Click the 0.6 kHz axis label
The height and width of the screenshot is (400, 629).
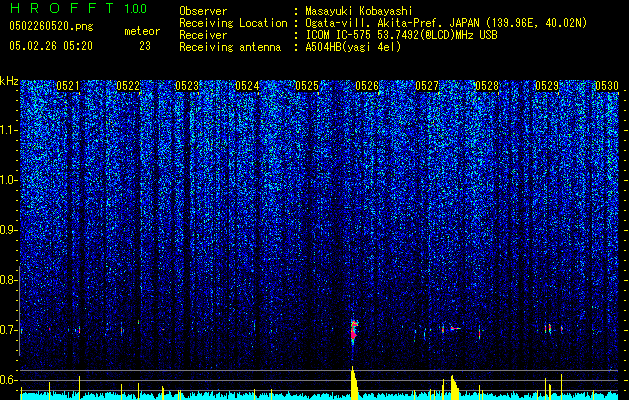(7, 380)
